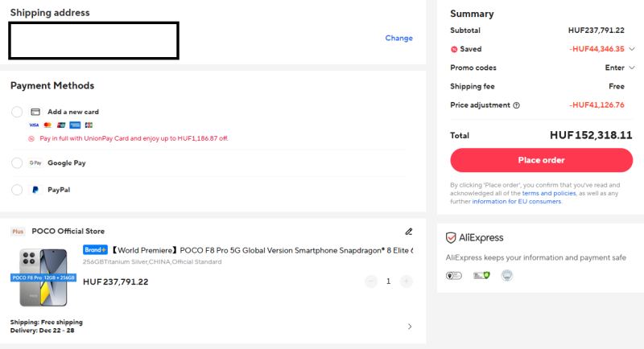The height and width of the screenshot is (349, 644).
Task: Click the Total HUF152,318.11 amount
Action: point(591,135)
